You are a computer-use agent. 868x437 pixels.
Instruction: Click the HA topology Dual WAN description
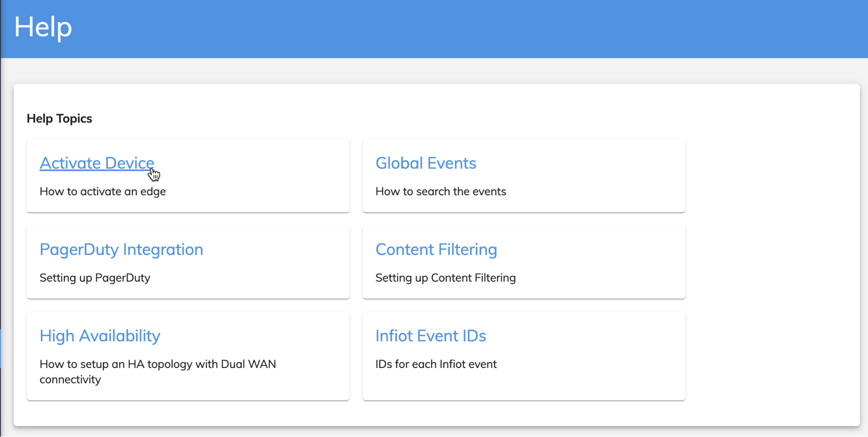tap(158, 371)
